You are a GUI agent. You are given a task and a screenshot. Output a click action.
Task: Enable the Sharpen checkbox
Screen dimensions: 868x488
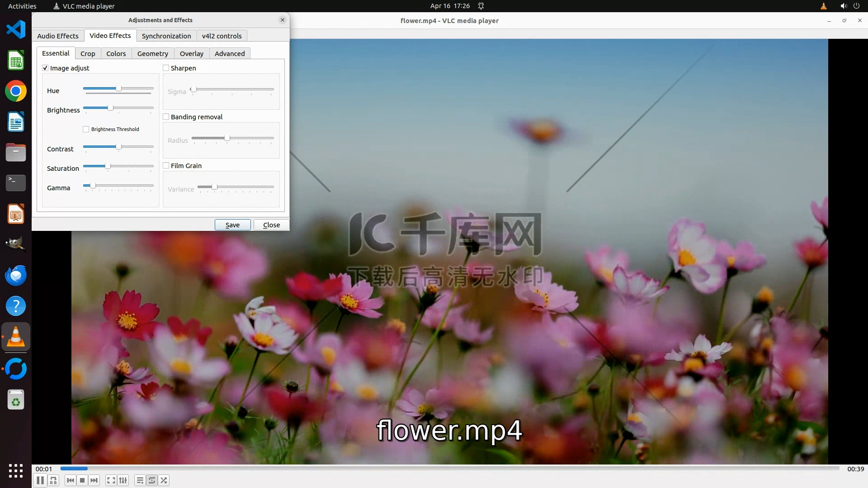pos(166,68)
